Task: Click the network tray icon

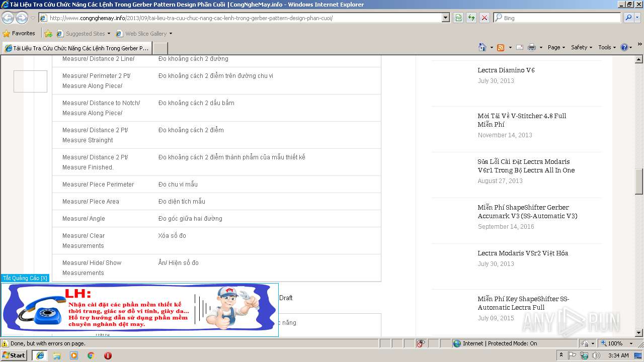Action: [584, 355]
